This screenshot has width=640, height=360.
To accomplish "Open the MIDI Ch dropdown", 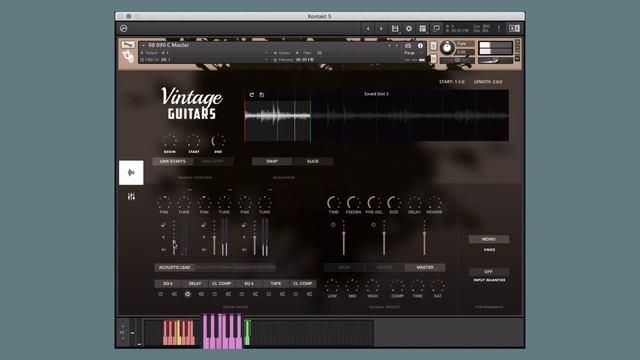I will click(204, 60).
